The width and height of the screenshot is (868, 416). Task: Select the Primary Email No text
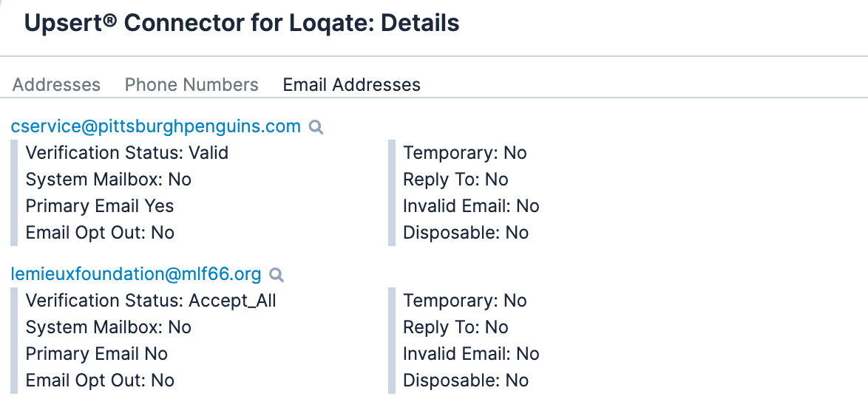[x=97, y=354]
